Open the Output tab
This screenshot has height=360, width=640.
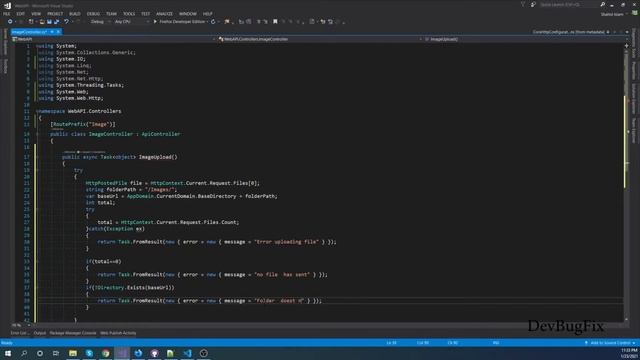pos(40,333)
